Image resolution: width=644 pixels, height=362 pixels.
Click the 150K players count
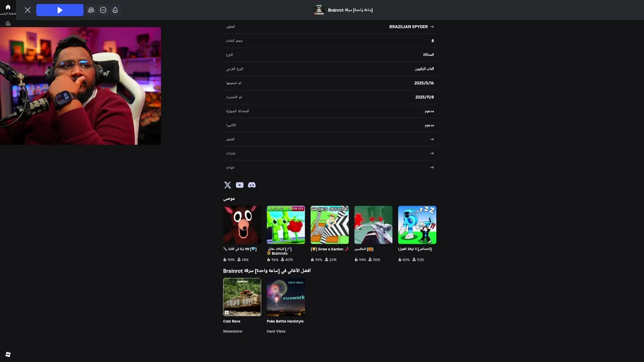(376, 260)
